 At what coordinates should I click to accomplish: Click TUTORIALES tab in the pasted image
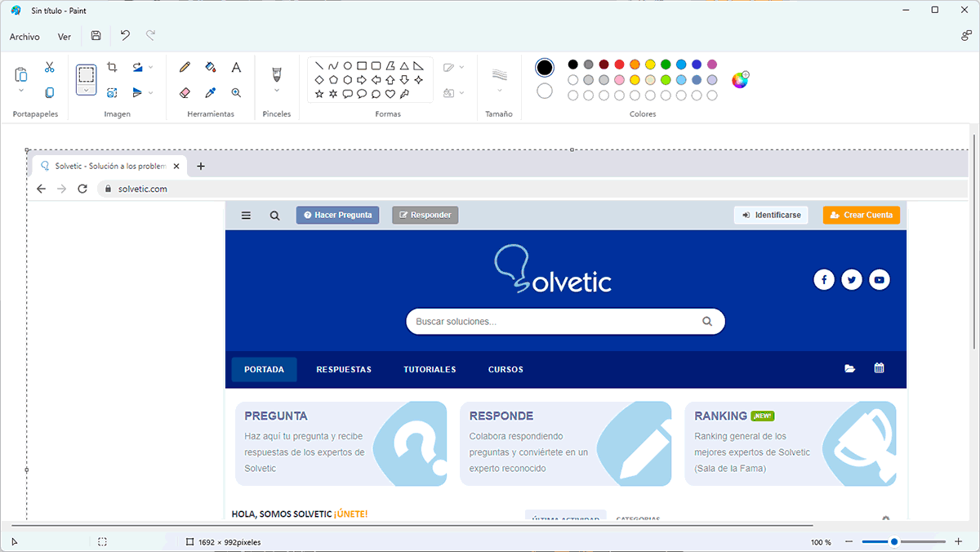click(x=430, y=369)
